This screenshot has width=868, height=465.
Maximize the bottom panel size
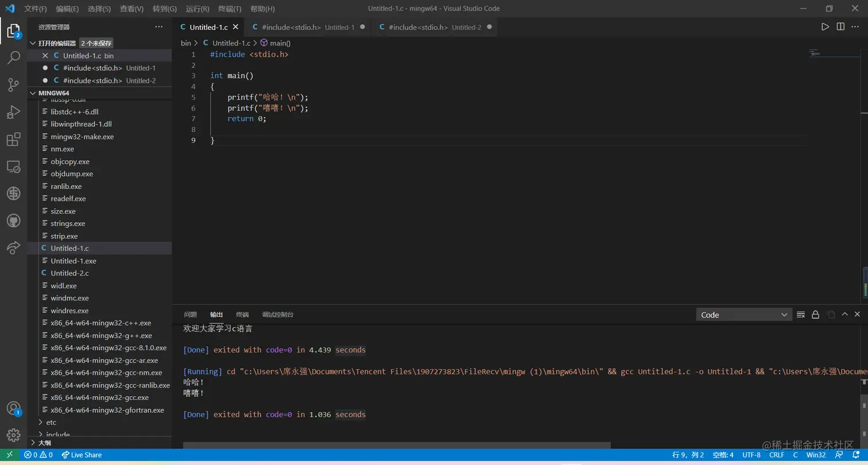pos(844,315)
